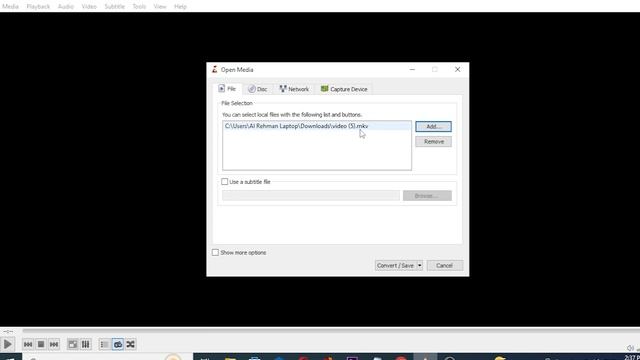640x360 pixels.
Task: Select the video (5).mkv file entry
Action: tap(317, 126)
